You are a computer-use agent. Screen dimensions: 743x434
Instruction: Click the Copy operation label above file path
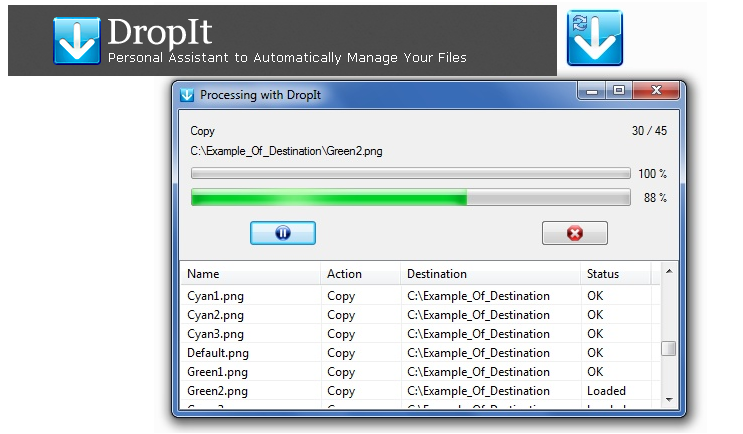point(202,131)
